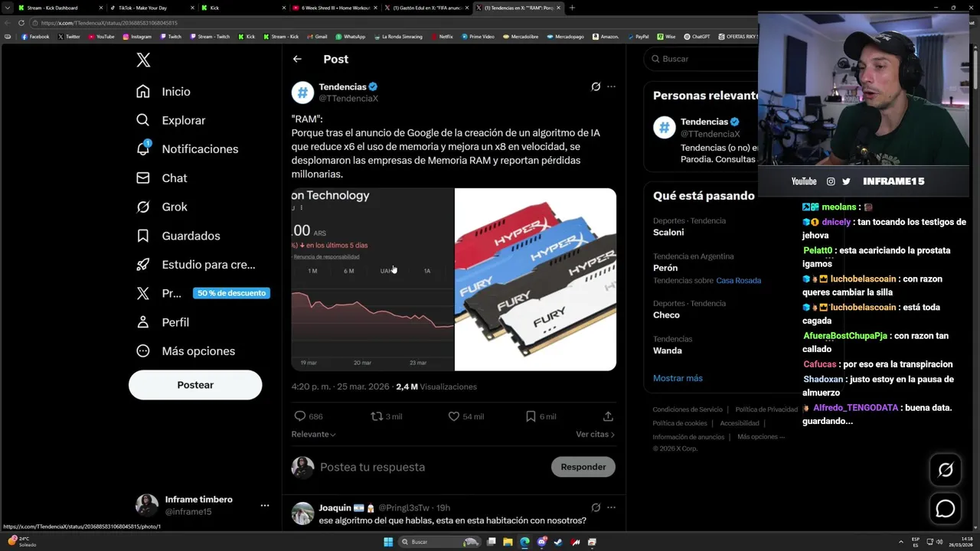Open Notificaciones bell icon
980x551 pixels.
point(143,148)
